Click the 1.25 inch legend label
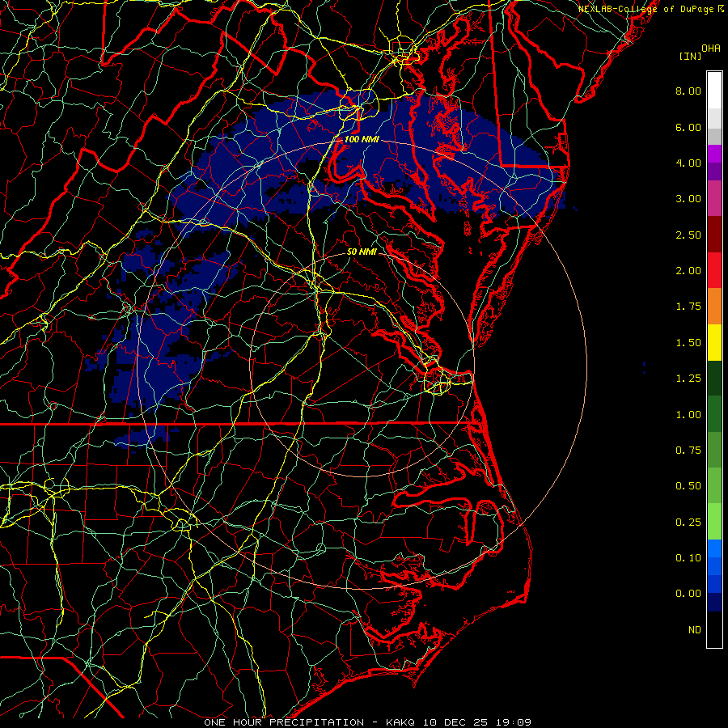This screenshot has width=728, height=728. tap(688, 379)
